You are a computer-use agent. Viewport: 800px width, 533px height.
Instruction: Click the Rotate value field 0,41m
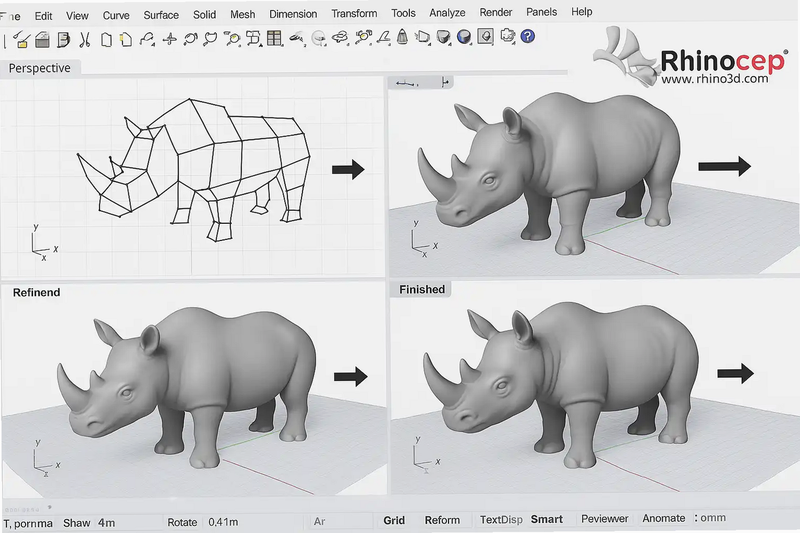point(223,522)
